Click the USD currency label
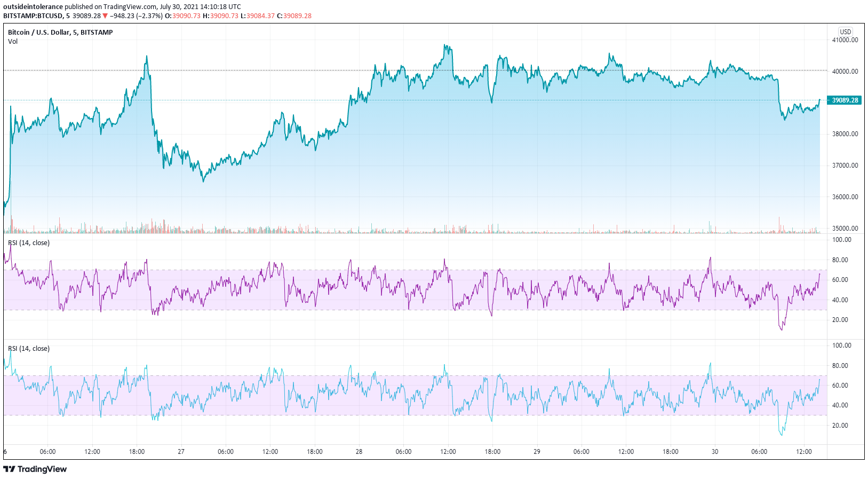The height and width of the screenshot is (479, 868). (846, 32)
